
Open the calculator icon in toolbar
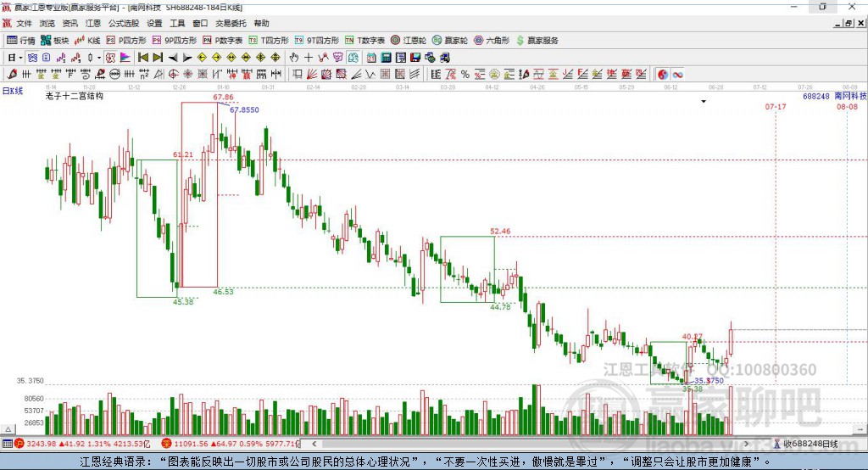[x=386, y=58]
